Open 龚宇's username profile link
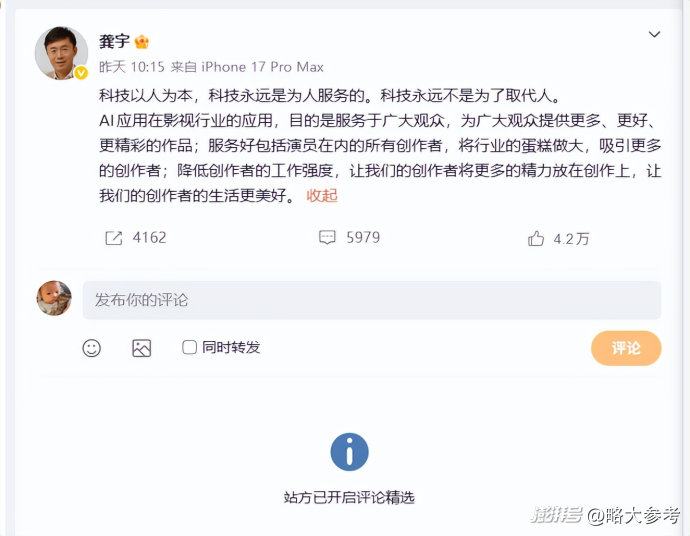Image resolution: width=690 pixels, height=536 pixels. point(114,42)
